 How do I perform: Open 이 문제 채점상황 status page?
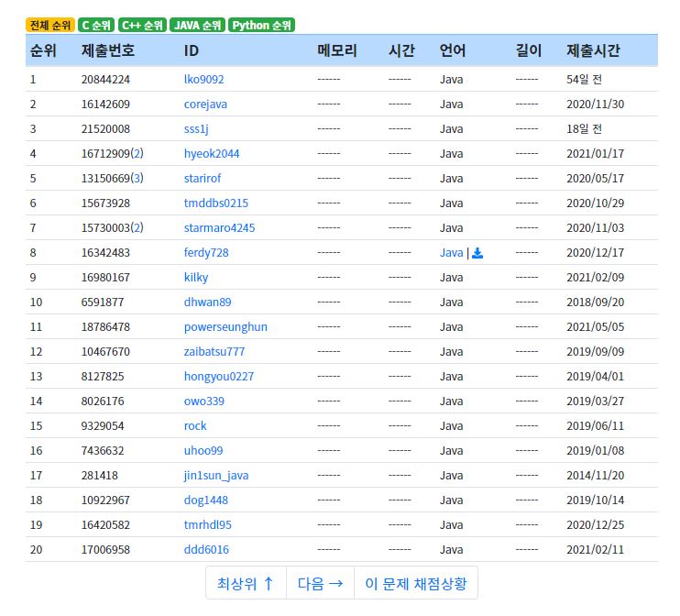tap(416, 584)
